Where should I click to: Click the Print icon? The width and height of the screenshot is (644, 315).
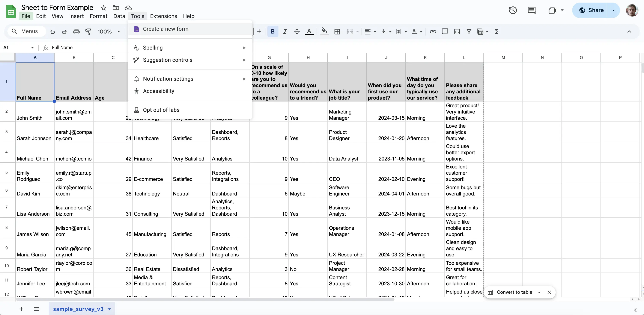tap(76, 31)
